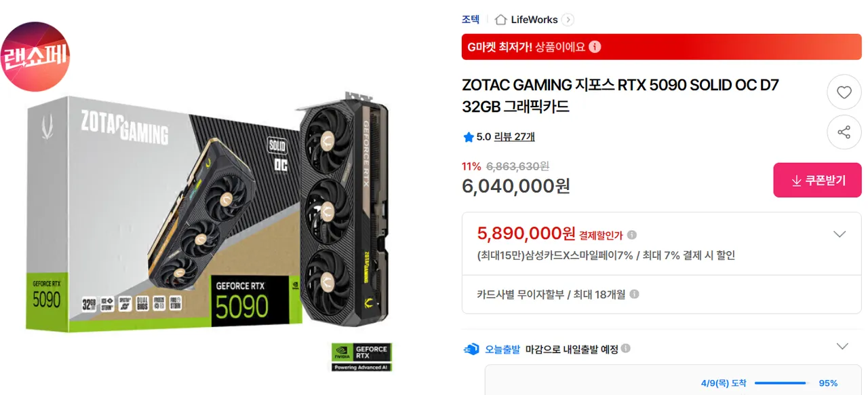Viewport: 868px width, 395px height.
Task: Click the 오늘출발 delivery truck icon
Action: click(x=471, y=349)
